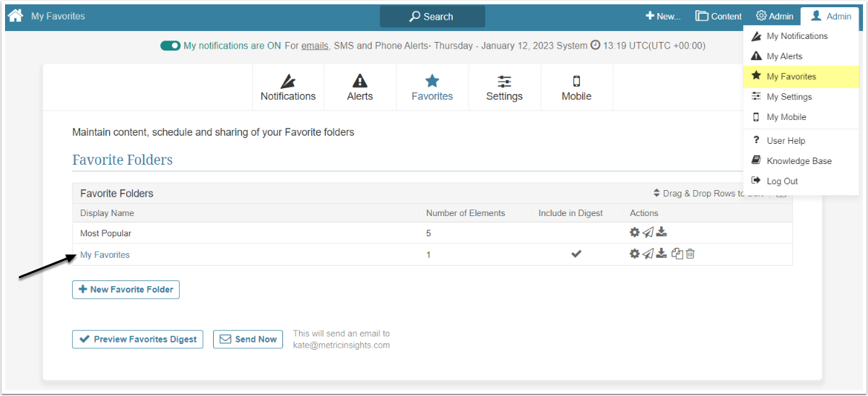Open the Content menu

click(719, 16)
